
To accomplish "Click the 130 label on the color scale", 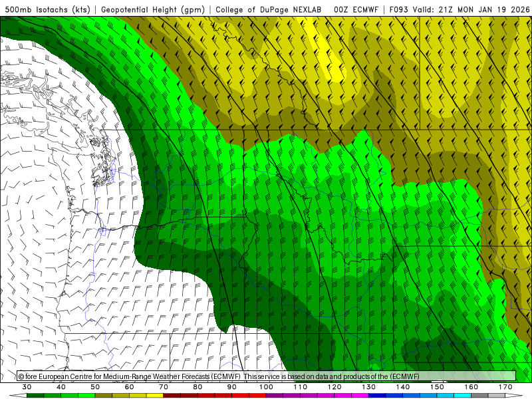I will [368, 387].
